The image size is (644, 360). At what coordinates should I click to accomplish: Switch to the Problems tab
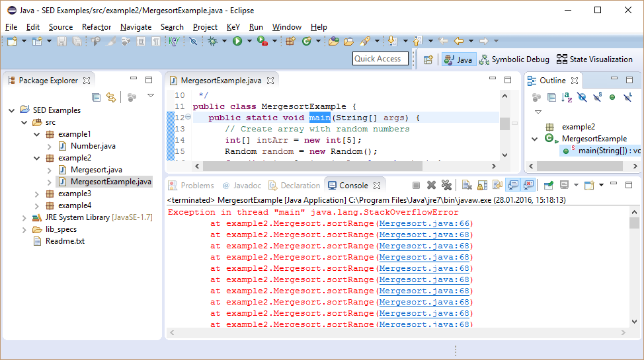pyautogui.click(x=191, y=186)
